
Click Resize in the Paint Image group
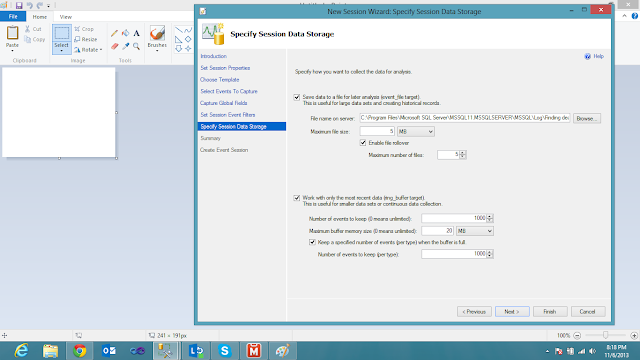tap(86, 39)
